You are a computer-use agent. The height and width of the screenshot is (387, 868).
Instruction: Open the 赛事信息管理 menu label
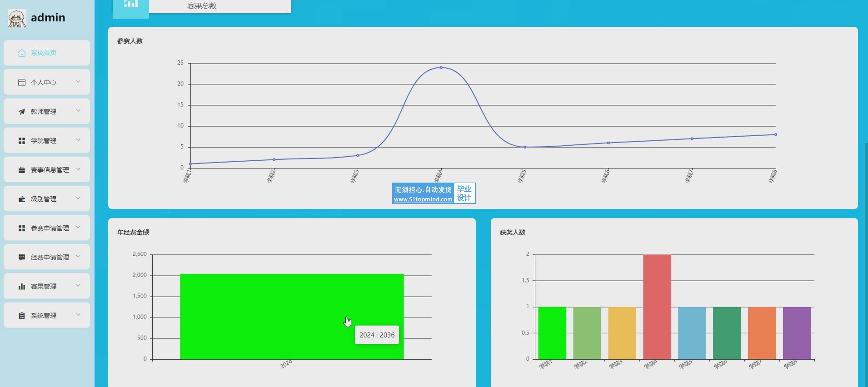[50, 170]
